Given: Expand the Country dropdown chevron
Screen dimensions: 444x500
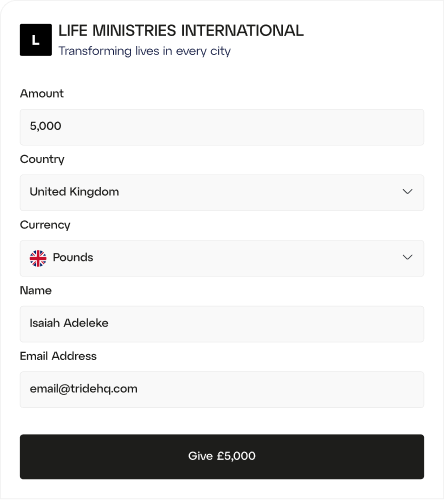Looking at the screenshot, I should click(x=407, y=192).
